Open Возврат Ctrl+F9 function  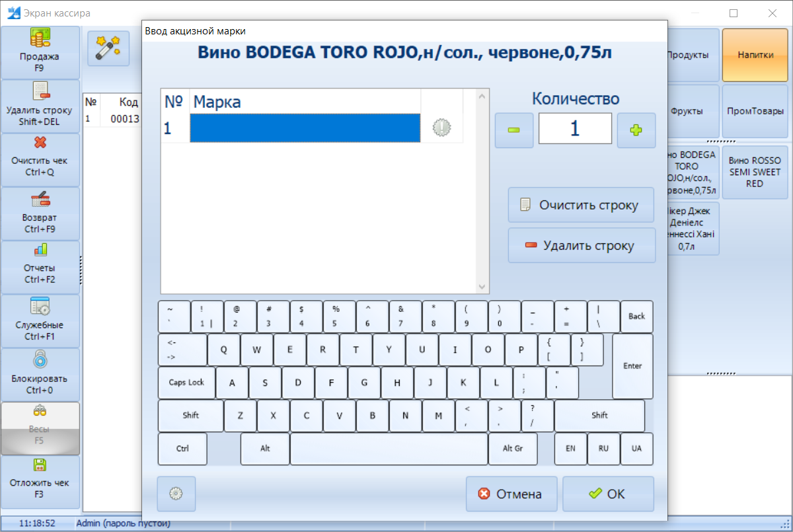click(x=40, y=213)
